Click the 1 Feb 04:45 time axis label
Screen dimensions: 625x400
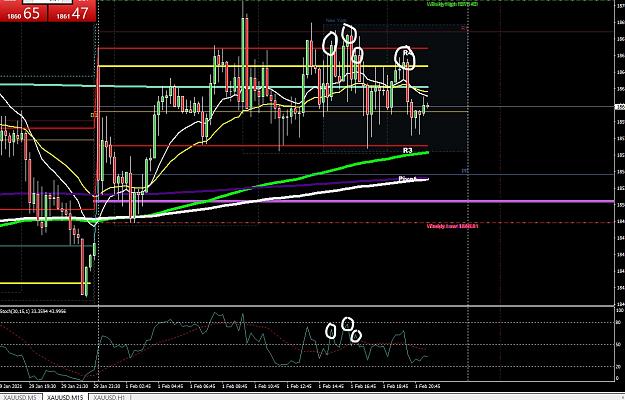pyautogui.click(x=170, y=386)
